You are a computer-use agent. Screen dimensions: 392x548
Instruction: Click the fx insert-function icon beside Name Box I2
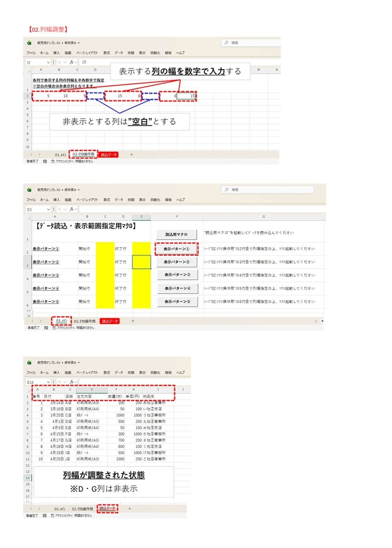click(x=71, y=62)
